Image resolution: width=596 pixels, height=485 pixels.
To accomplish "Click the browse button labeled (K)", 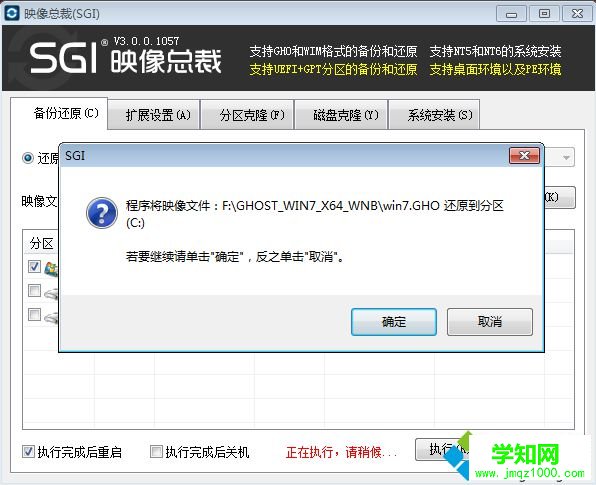I will coord(560,197).
